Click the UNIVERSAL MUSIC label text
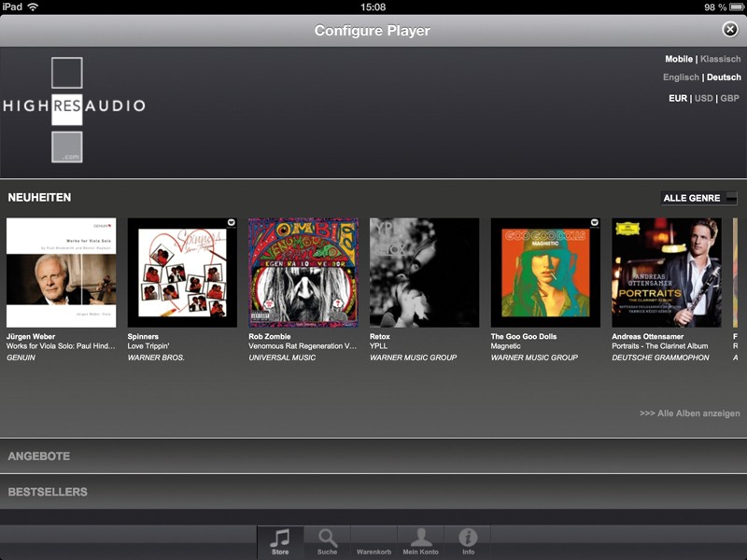 coord(282,357)
